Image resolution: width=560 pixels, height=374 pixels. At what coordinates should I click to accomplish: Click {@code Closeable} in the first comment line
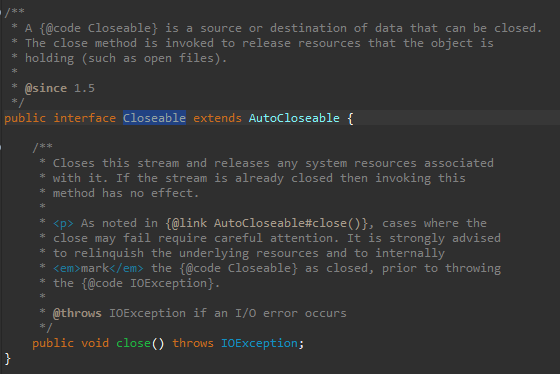pyautogui.click(x=98, y=28)
